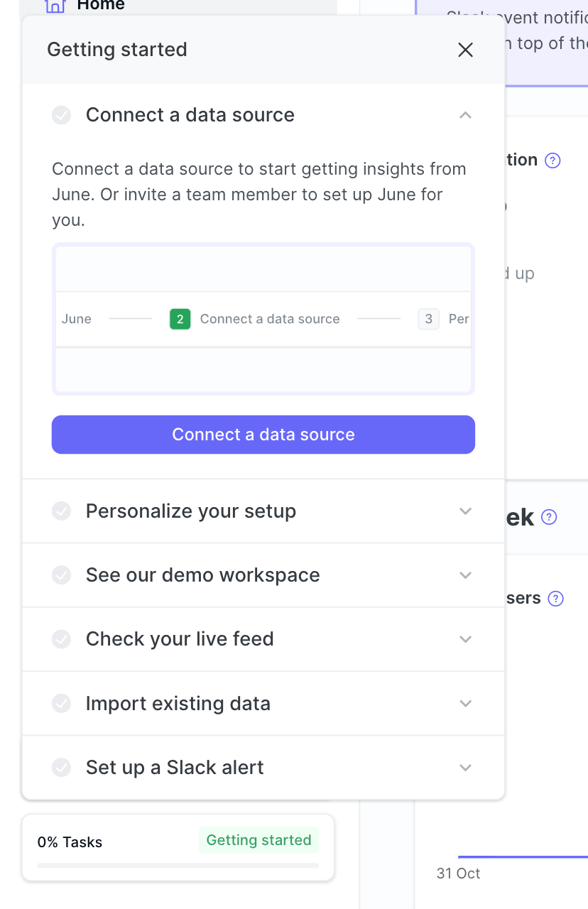Image resolution: width=588 pixels, height=909 pixels.
Task: Toggle the Connect a data source checkmark
Action: [62, 115]
